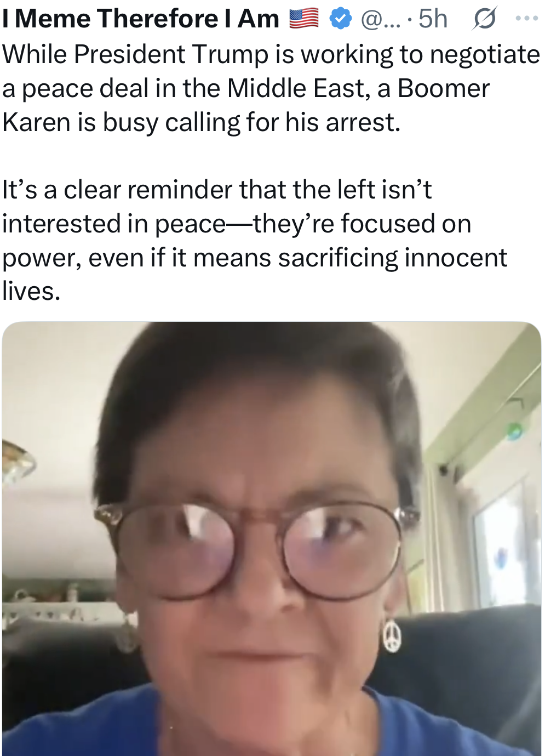Click the line 'interested in peace—they're focused on'
The image size is (545, 756).
[237, 224]
